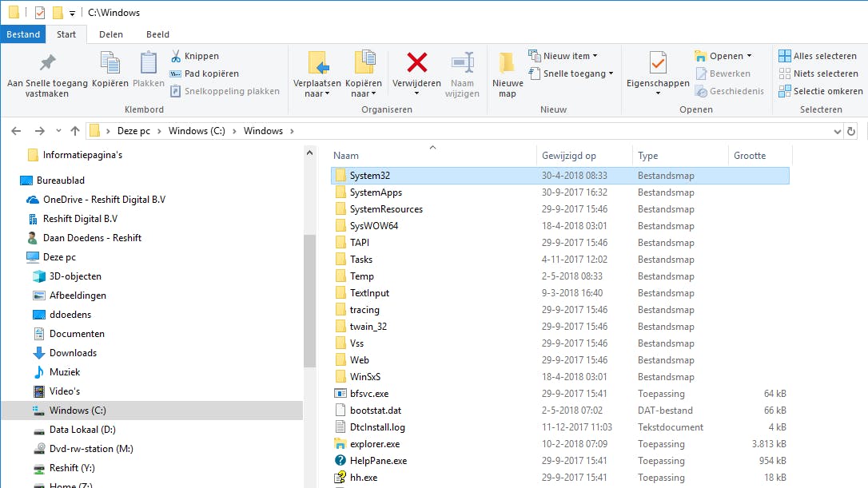Image resolution: width=868 pixels, height=488 pixels.
Task: Click the red Verwijderen cross icon
Action: (x=417, y=62)
